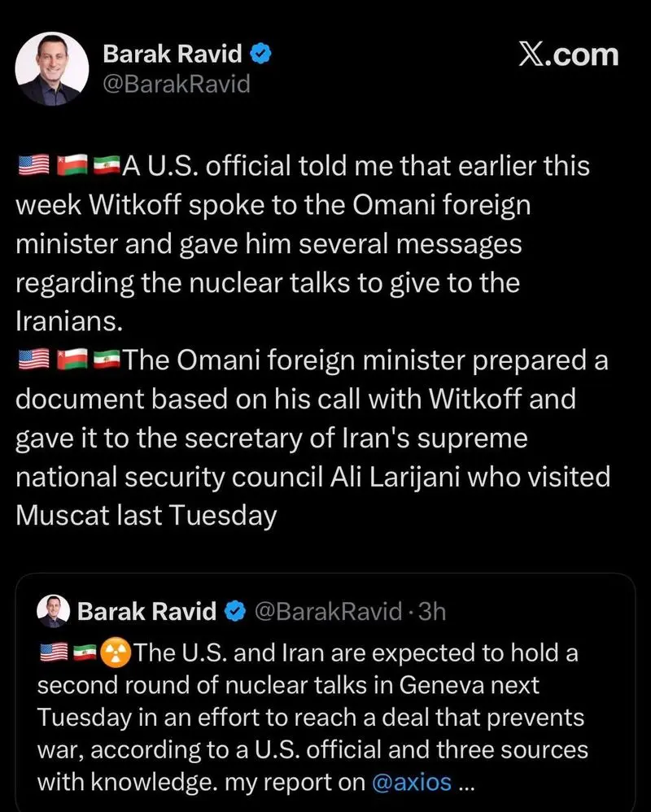Viewport: 651px width, 812px height.
Task: Open the "3h" timestamp of the quoted tweet
Action: pyautogui.click(x=432, y=612)
